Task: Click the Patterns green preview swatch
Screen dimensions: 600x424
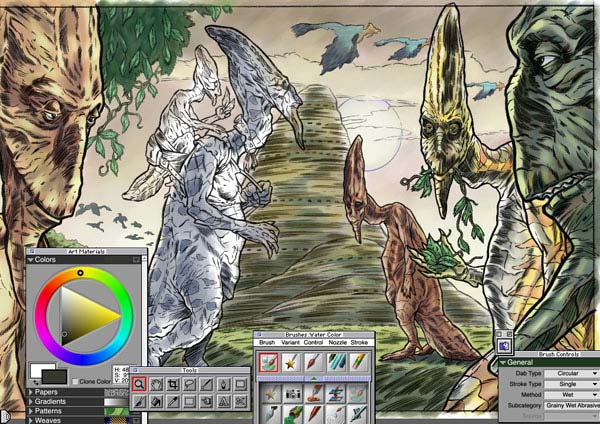Action: pyautogui.click(x=117, y=411)
